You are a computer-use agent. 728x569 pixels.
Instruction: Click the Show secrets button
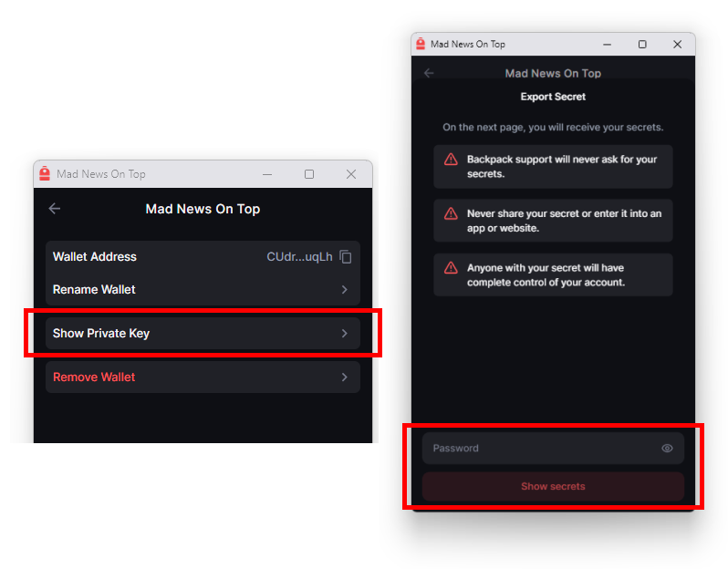553,486
